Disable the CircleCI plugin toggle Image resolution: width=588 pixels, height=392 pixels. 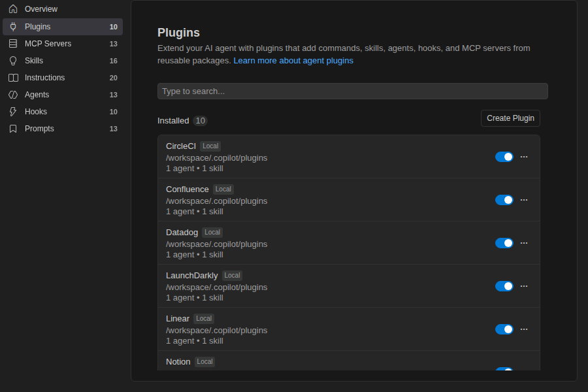point(504,157)
